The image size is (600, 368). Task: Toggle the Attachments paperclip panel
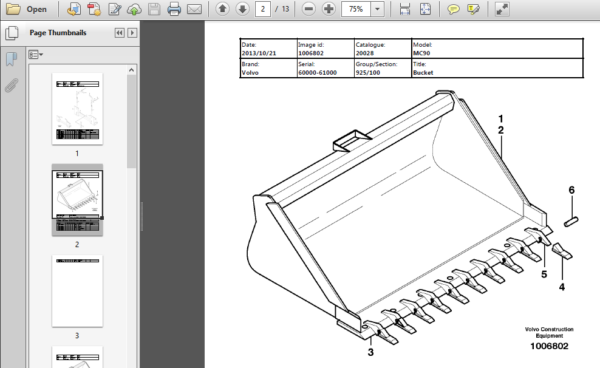[11, 85]
